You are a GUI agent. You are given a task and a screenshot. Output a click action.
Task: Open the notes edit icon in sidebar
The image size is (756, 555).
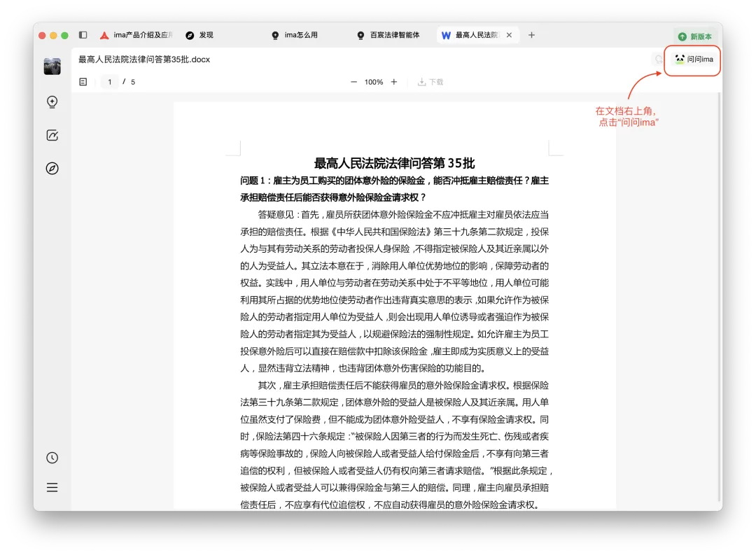pyautogui.click(x=52, y=136)
